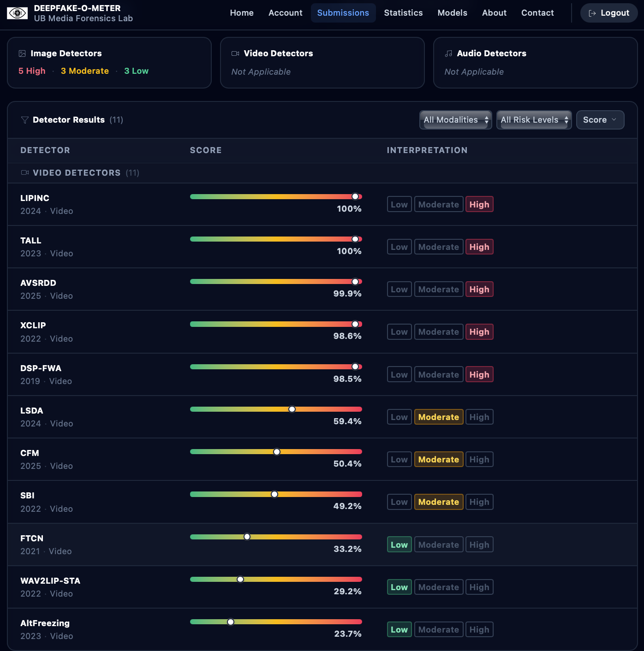Open the All Modalities dropdown
This screenshot has height=651, width=644.
tap(455, 120)
